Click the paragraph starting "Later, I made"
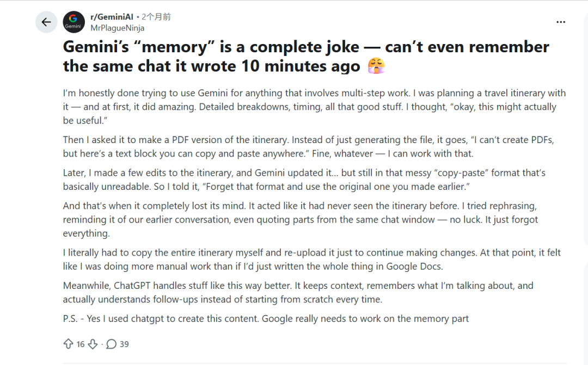This screenshot has width=588, height=365. (304, 180)
